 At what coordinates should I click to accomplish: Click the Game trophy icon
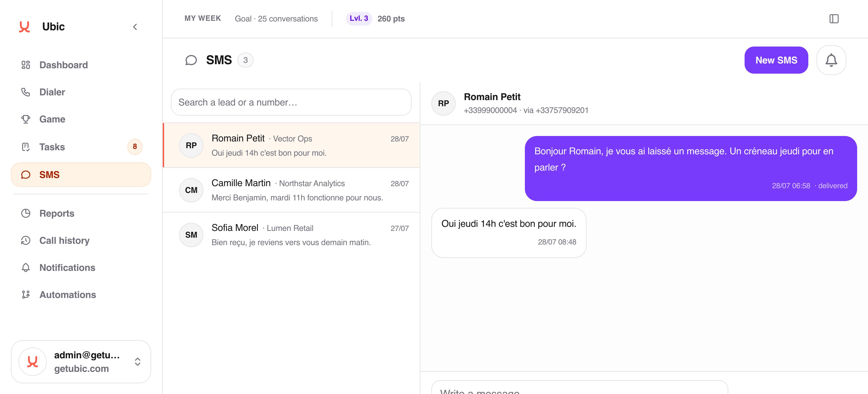point(26,119)
